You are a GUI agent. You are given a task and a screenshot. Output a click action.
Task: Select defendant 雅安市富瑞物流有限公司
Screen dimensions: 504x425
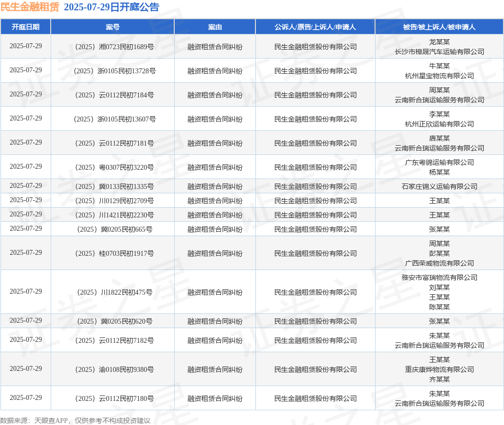click(x=440, y=277)
